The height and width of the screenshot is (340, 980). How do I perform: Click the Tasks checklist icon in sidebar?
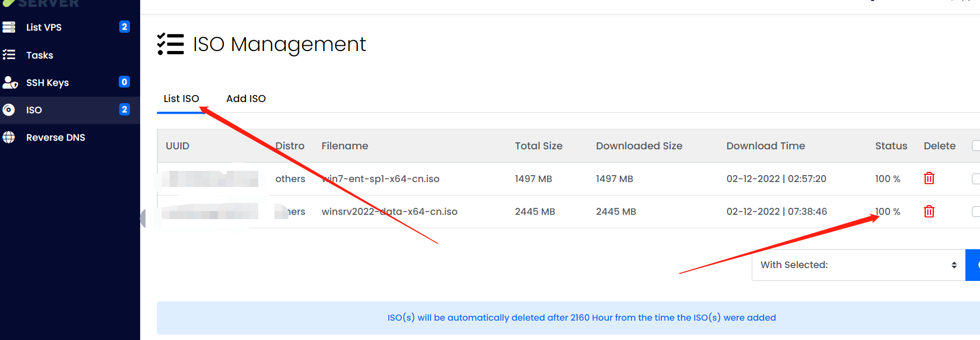click(x=9, y=55)
